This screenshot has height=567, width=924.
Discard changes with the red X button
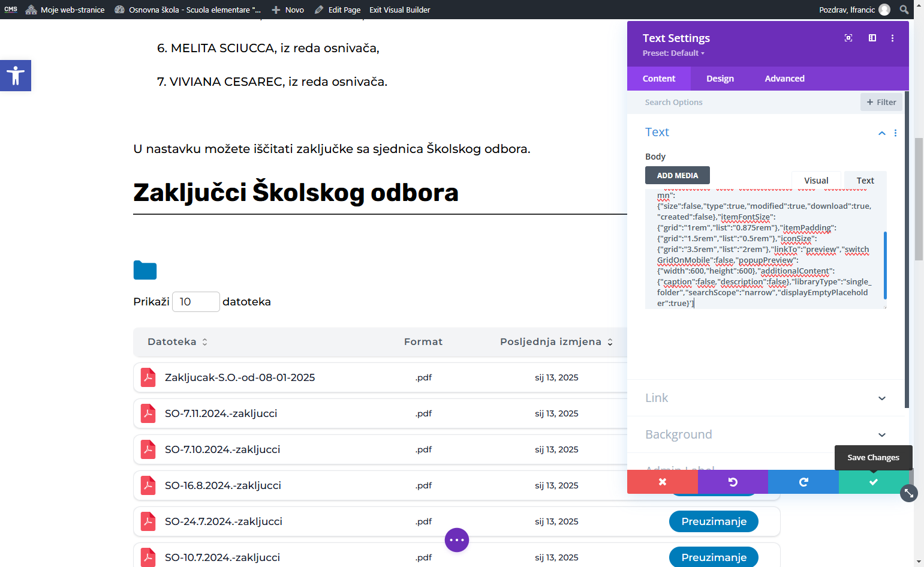click(663, 482)
